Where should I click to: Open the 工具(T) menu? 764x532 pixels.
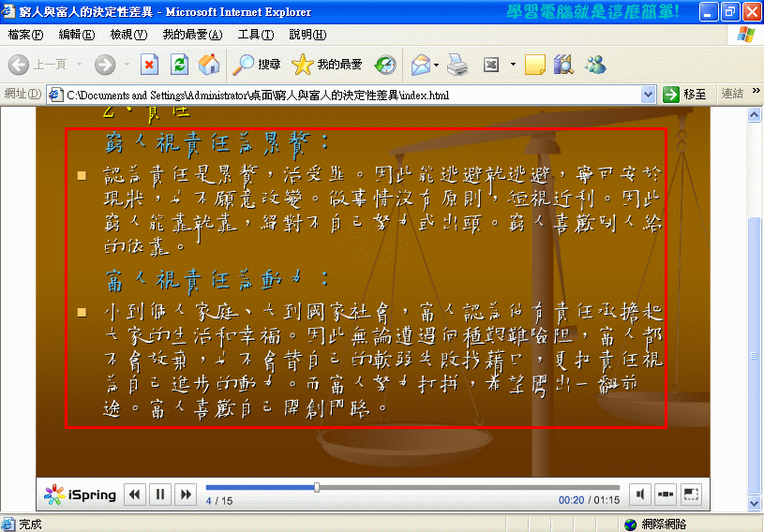tap(255, 35)
